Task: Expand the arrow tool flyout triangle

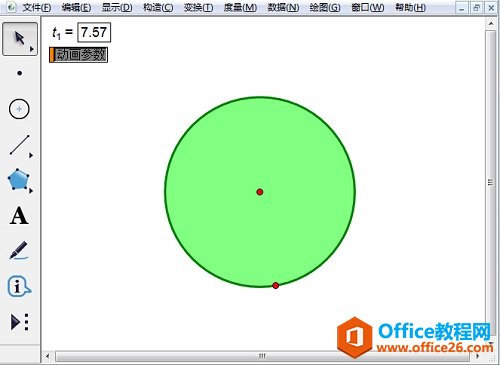Action: pos(32,49)
